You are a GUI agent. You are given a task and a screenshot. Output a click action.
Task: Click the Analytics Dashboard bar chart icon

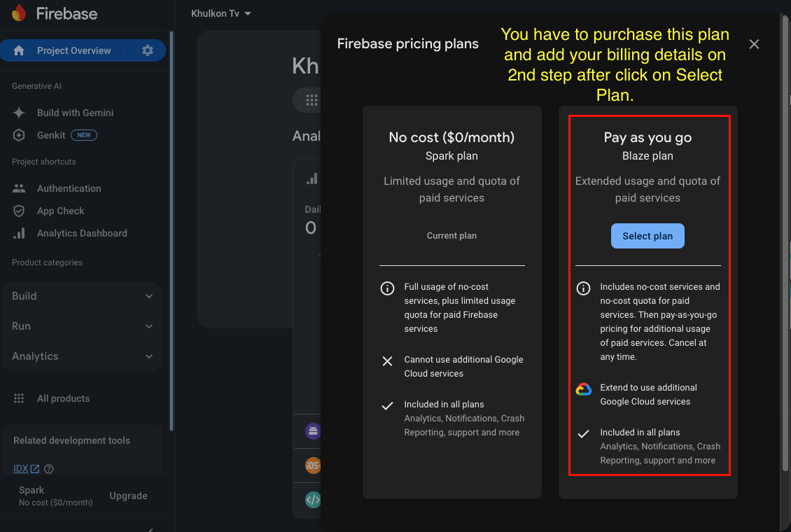coord(19,233)
